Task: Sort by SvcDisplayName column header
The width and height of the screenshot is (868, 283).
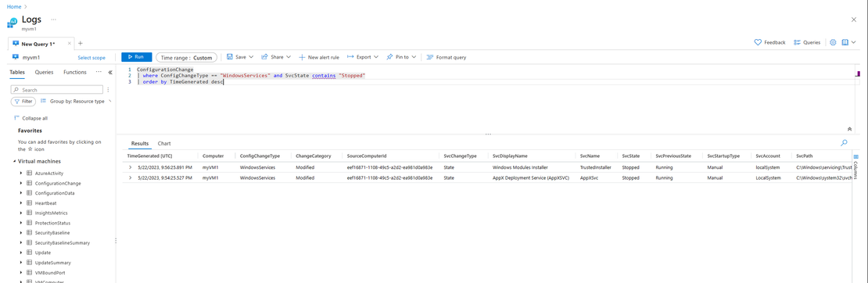Action: [x=510, y=156]
